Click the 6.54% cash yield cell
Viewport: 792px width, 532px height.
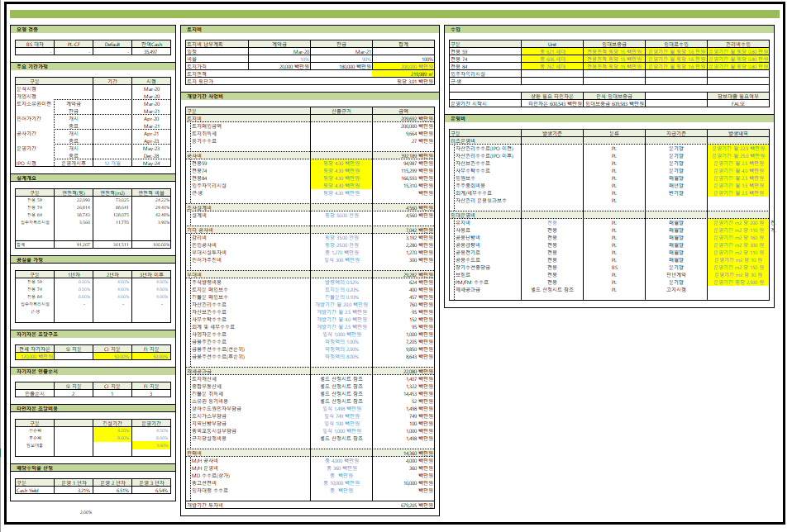[151, 490]
